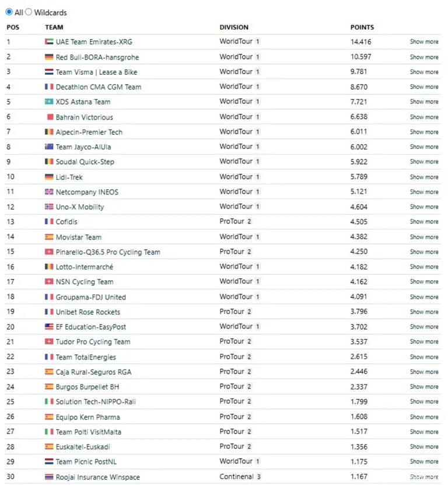Image resolution: width=448 pixels, height=485 pixels.
Task: Click the Thai flag beside Roojai Insurance Winspace
Action: tap(49, 477)
